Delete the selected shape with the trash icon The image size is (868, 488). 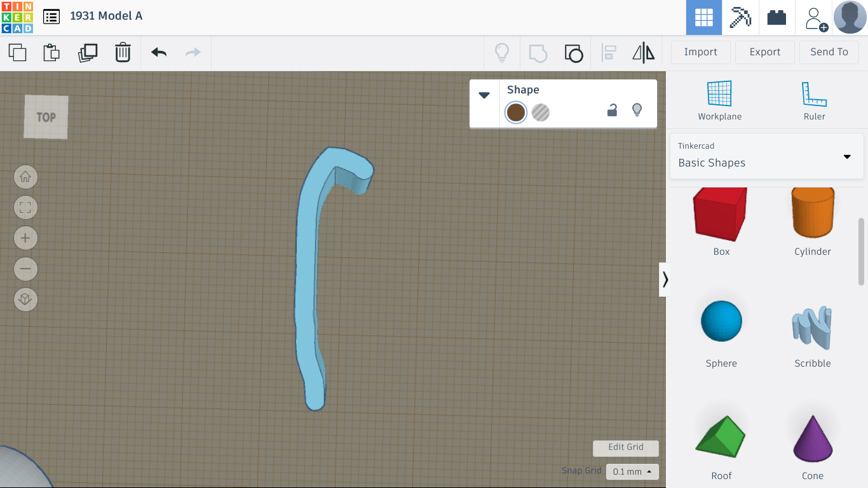[123, 53]
